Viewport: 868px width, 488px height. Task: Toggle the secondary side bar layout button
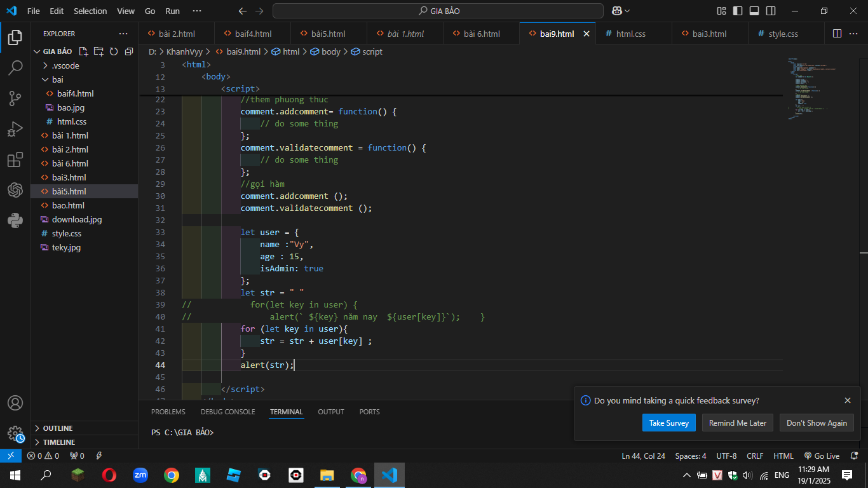click(771, 11)
